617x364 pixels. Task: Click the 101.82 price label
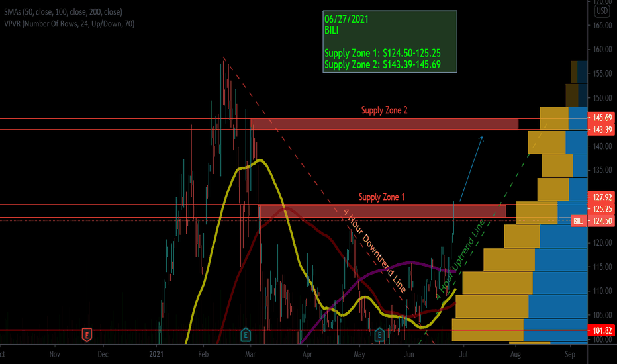(x=602, y=330)
